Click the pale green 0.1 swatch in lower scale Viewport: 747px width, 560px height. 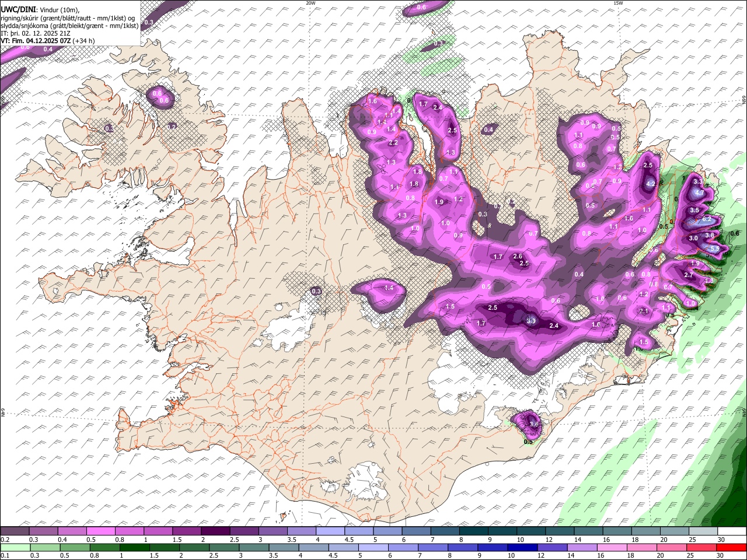pos(15,547)
